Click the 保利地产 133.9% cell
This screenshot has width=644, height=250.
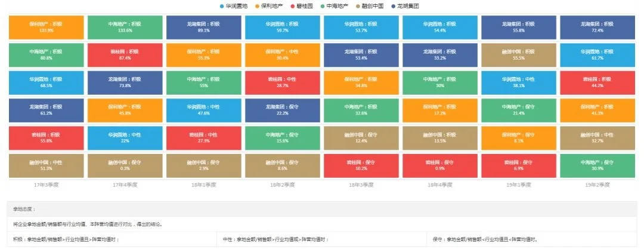(x=47, y=27)
